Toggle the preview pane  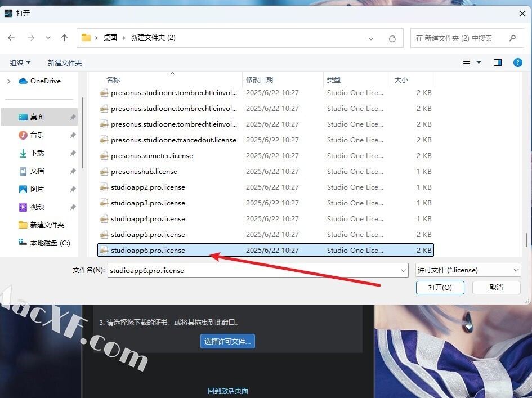(498, 62)
